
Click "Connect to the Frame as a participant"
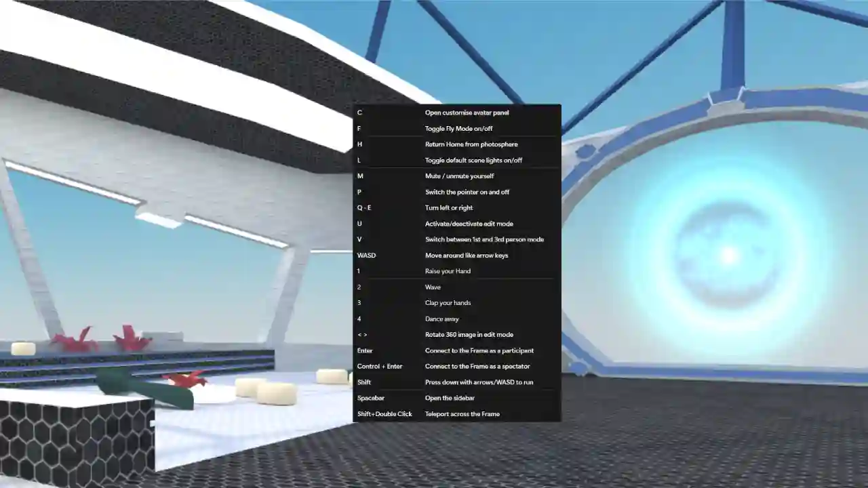pos(479,350)
